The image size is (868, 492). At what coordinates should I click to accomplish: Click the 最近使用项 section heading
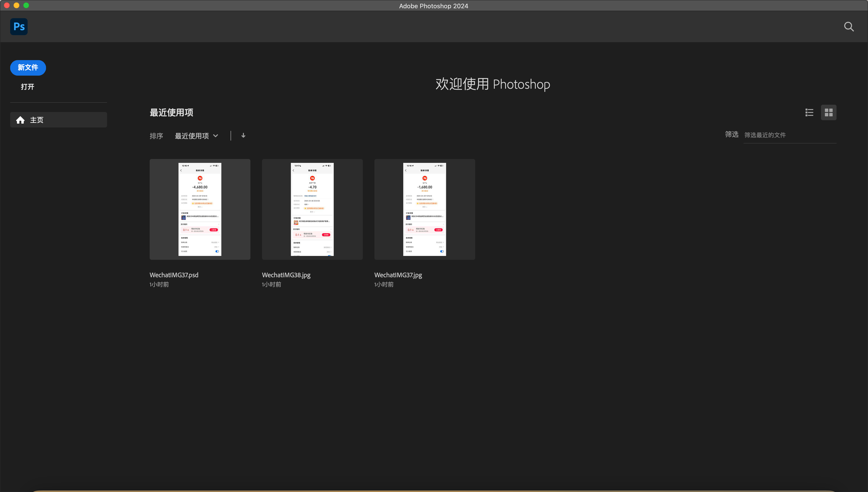[171, 112]
